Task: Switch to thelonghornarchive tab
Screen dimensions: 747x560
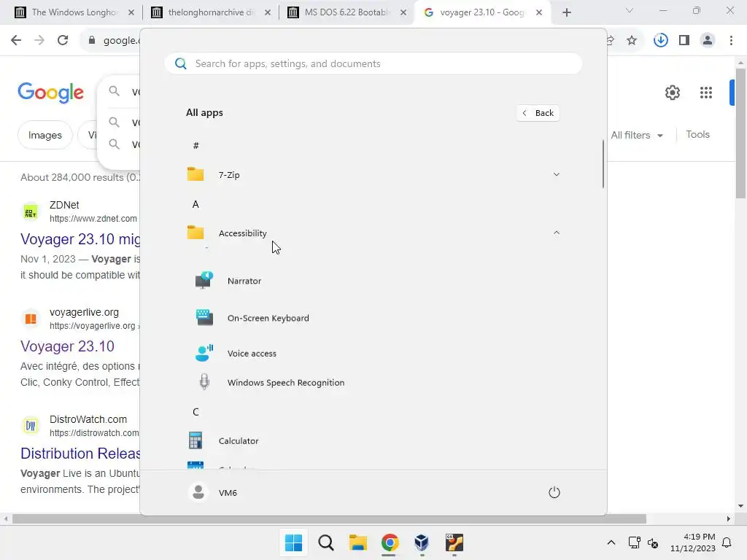Action: (x=211, y=12)
